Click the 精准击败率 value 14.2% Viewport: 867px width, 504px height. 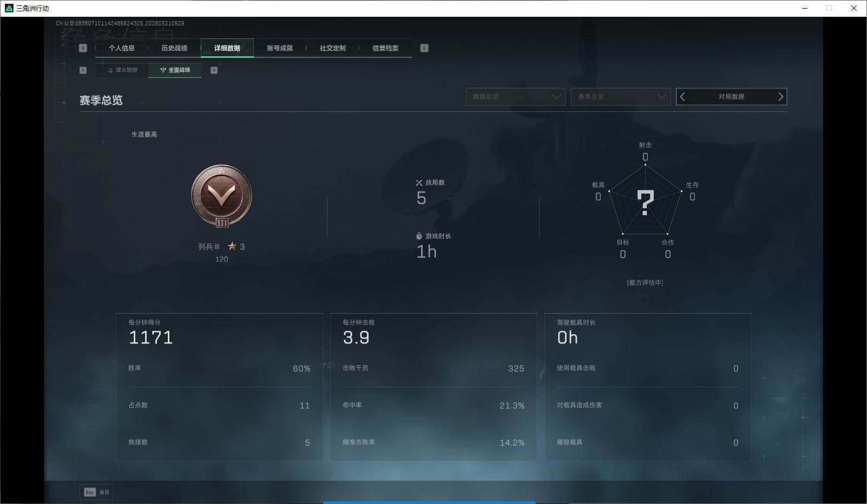[512, 443]
